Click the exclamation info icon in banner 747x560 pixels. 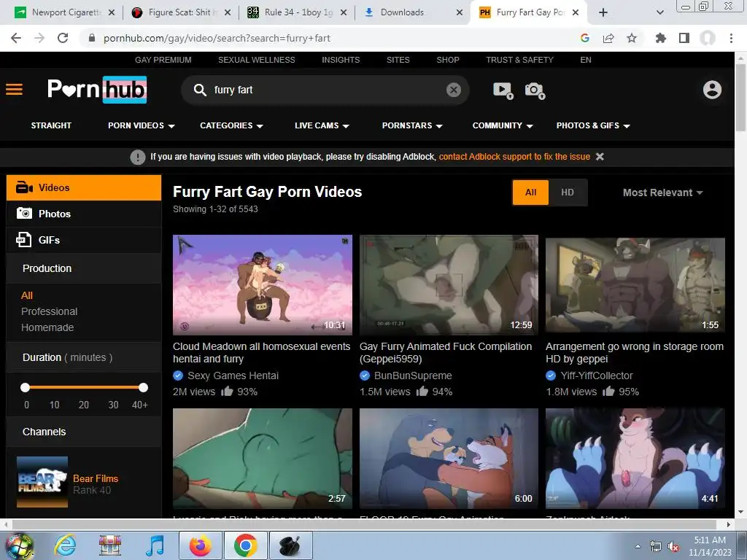tap(138, 157)
